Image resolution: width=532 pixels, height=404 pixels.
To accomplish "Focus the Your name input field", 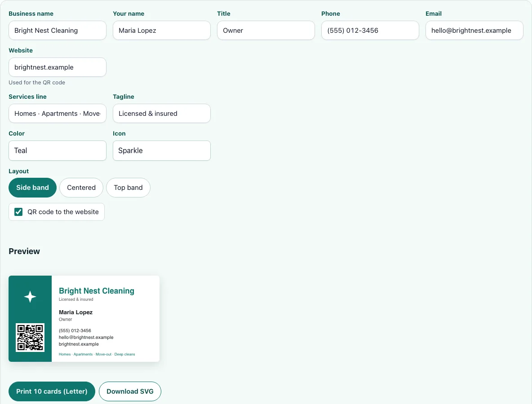I will click(161, 31).
